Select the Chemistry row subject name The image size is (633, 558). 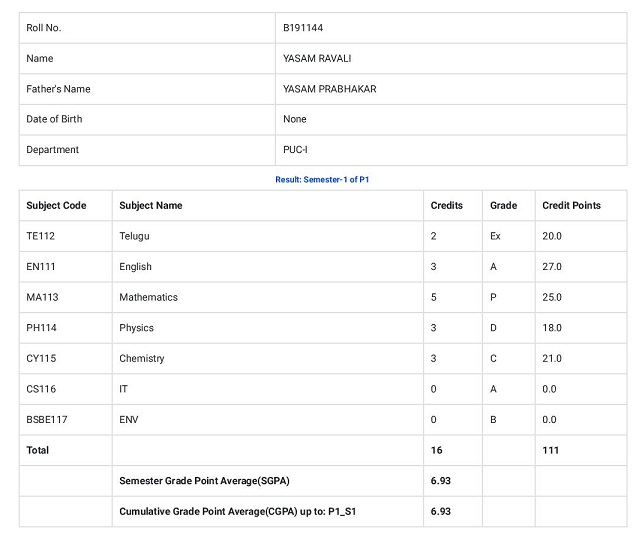[x=142, y=359]
